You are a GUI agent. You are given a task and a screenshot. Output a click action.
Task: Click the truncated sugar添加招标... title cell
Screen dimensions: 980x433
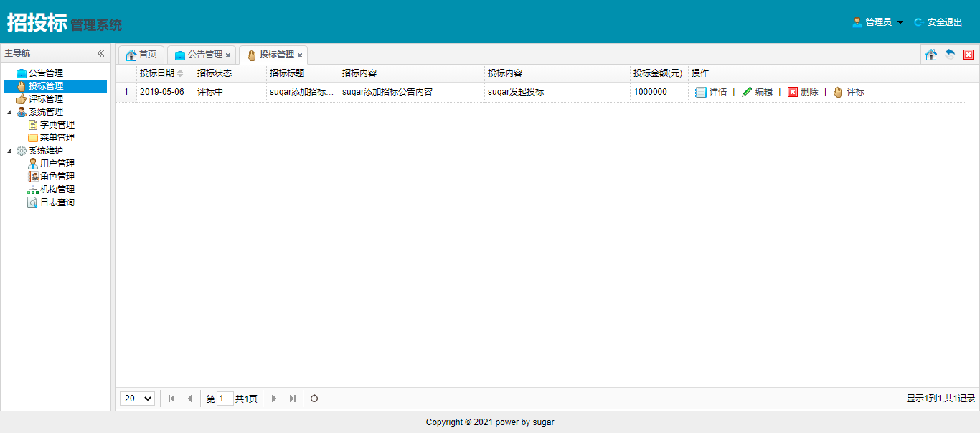tap(303, 92)
